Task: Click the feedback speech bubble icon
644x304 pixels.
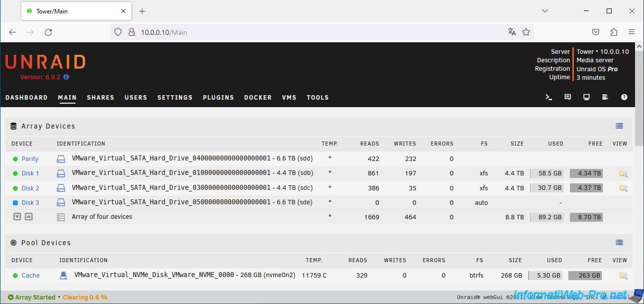Action: (568, 97)
